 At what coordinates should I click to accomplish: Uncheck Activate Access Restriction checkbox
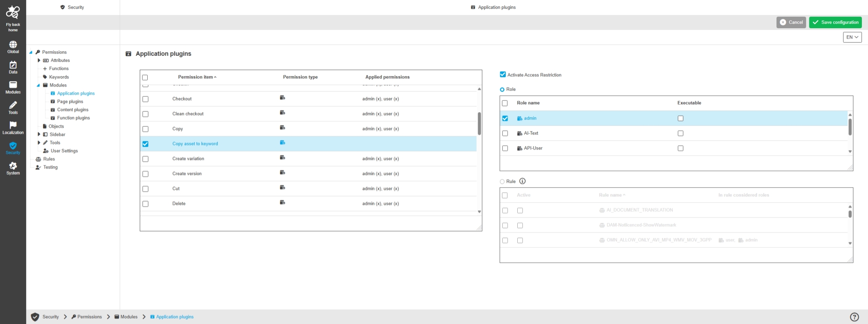(x=503, y=75)
